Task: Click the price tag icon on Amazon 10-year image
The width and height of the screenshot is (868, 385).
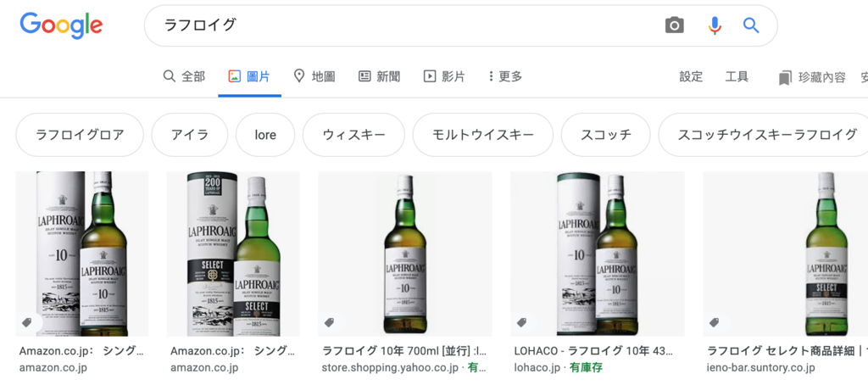Action: (x=26, y=322)
